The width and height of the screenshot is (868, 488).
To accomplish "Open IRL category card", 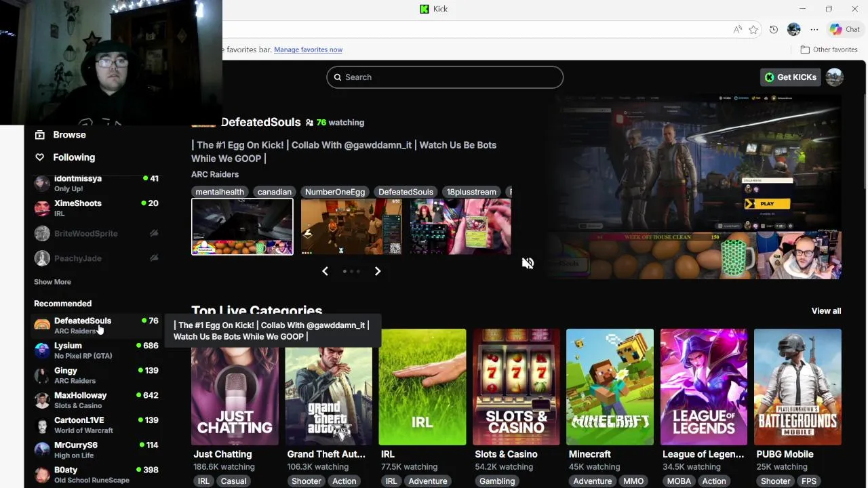I will pos(422,387).
